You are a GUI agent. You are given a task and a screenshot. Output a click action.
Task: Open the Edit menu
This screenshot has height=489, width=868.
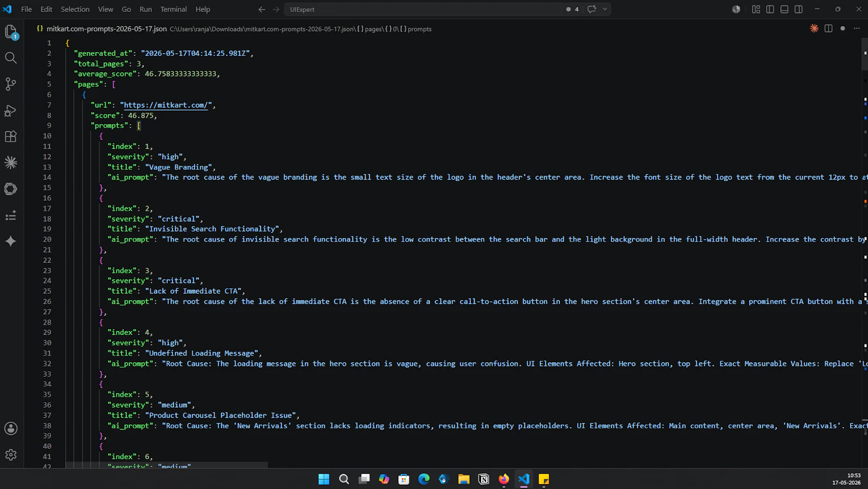click(x=46, y=9)
